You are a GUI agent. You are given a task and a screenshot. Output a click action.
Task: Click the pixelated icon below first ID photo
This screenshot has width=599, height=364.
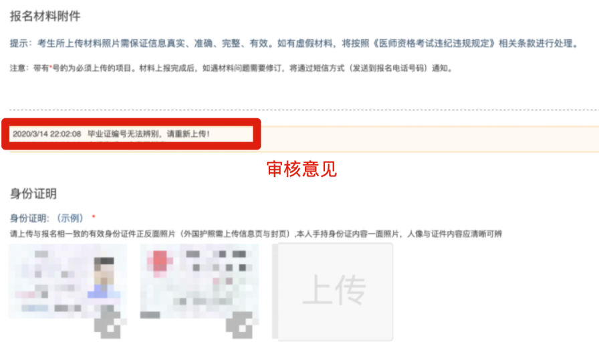110,325
